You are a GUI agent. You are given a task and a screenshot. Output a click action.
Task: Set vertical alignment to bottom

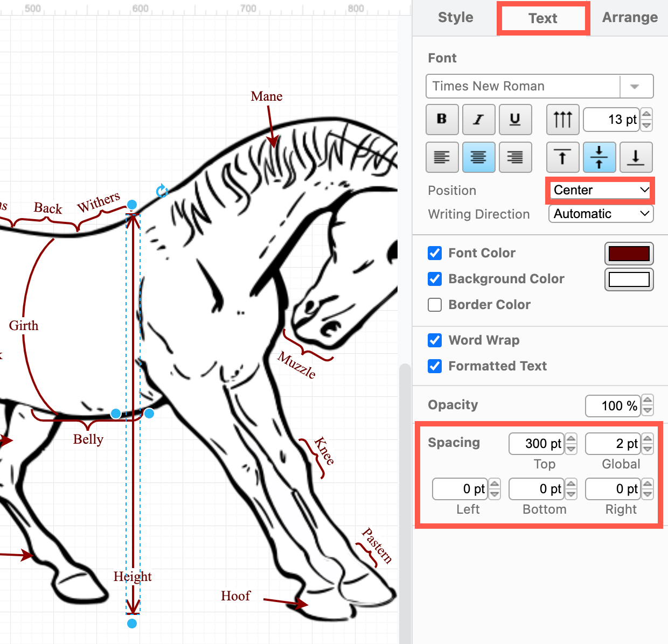point(636,157)
